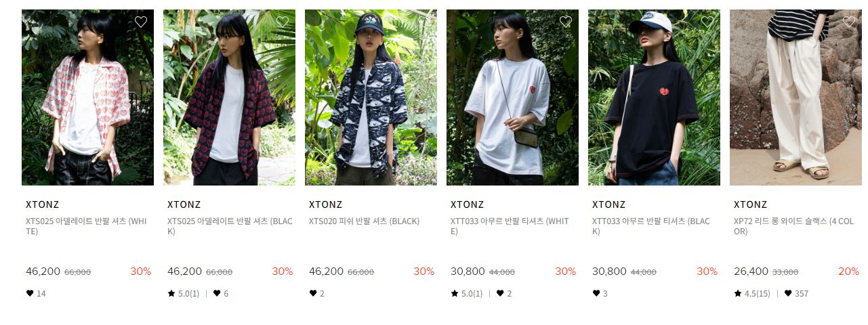This screenshot has width=868, height=325.
Task: Click the 14 likes heart under white shirt
Action: 36,293
